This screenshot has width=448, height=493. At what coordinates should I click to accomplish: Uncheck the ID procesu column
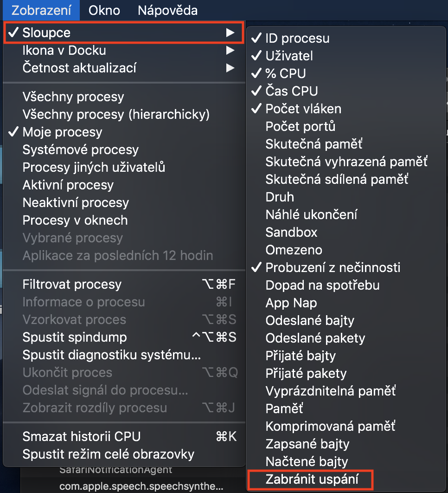pos(297,38)
